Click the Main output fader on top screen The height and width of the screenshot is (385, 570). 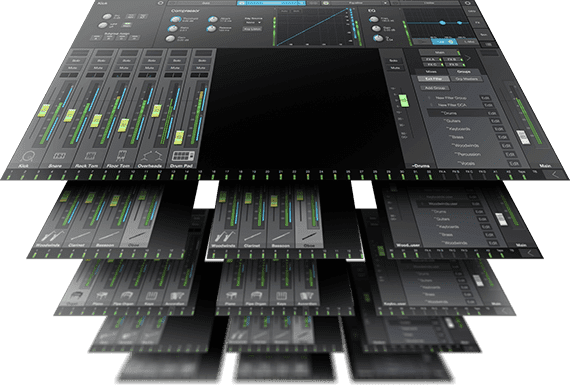click(522, 138)
